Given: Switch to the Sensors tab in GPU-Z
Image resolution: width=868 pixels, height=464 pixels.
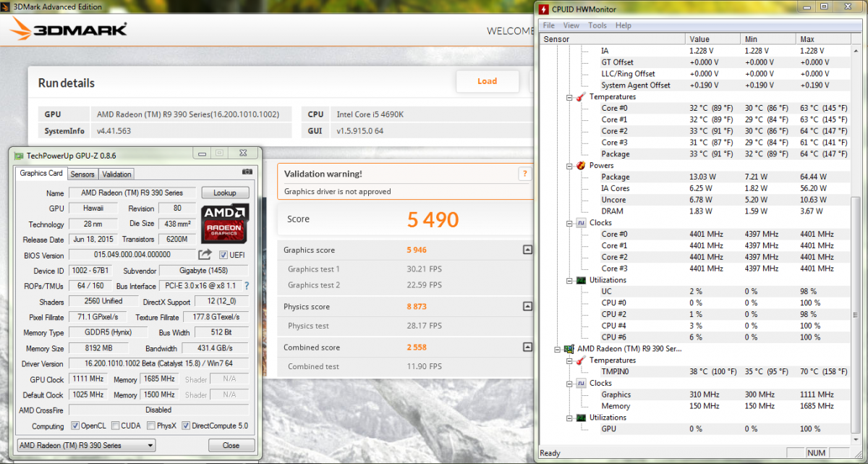Looking at the screenshot, I should tap(82, 174).
